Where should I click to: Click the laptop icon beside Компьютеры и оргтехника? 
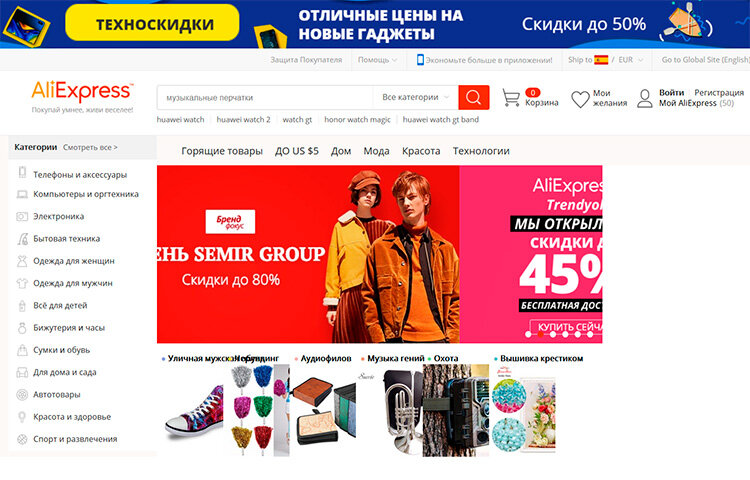click(22, 194)
